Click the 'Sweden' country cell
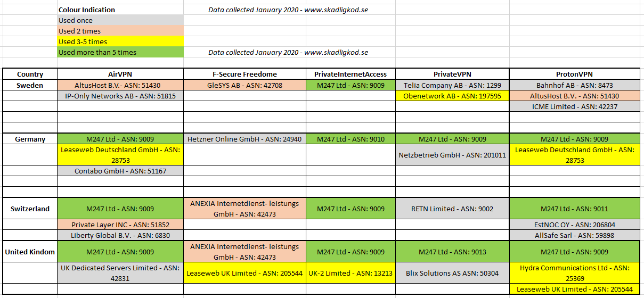 point(30,85)
